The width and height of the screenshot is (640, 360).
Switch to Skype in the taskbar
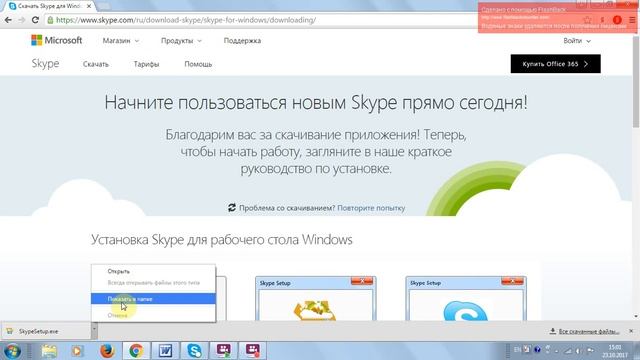pyautogui.click(x=194, y=351)
